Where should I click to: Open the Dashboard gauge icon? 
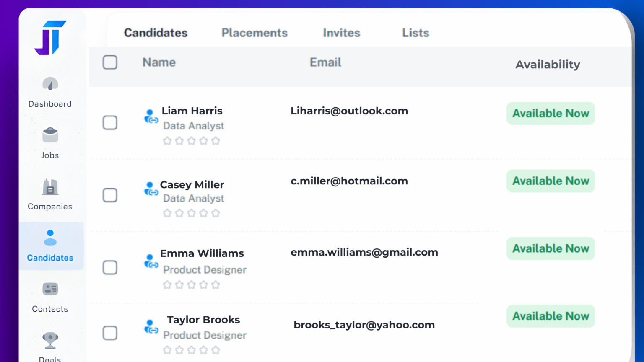[x=50, y=84]
